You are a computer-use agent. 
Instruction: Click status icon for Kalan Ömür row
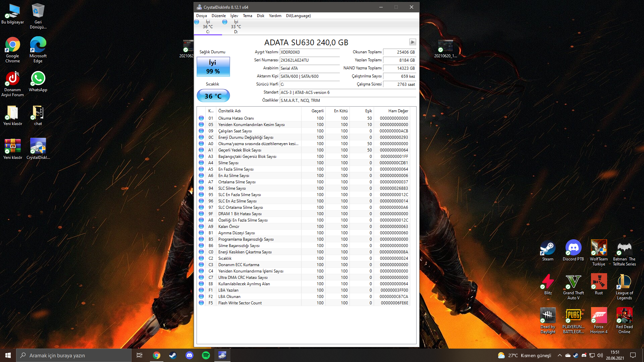click(201, 227)
